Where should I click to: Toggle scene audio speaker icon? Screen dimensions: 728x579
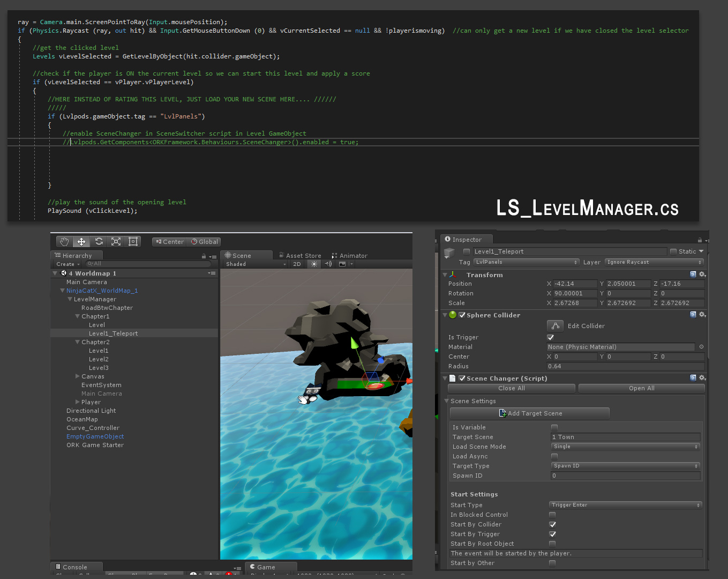pyautogui.click(x=328, y=264)
